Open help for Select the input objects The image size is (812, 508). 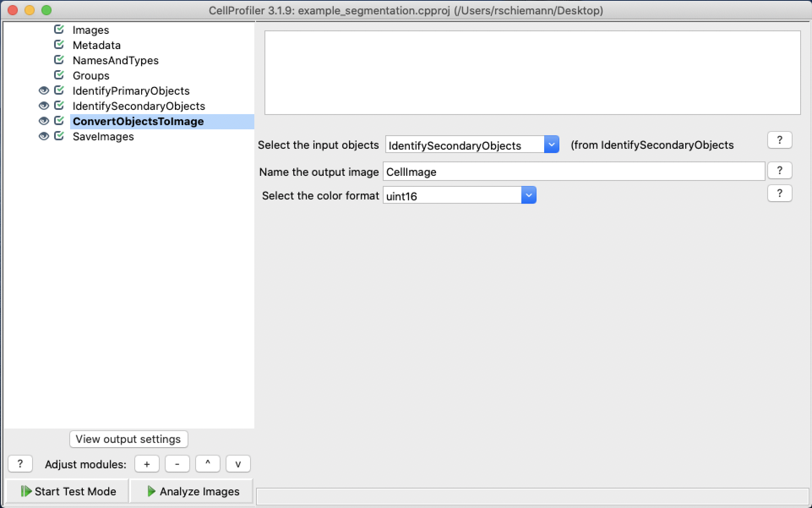click(x=779, y=140)
